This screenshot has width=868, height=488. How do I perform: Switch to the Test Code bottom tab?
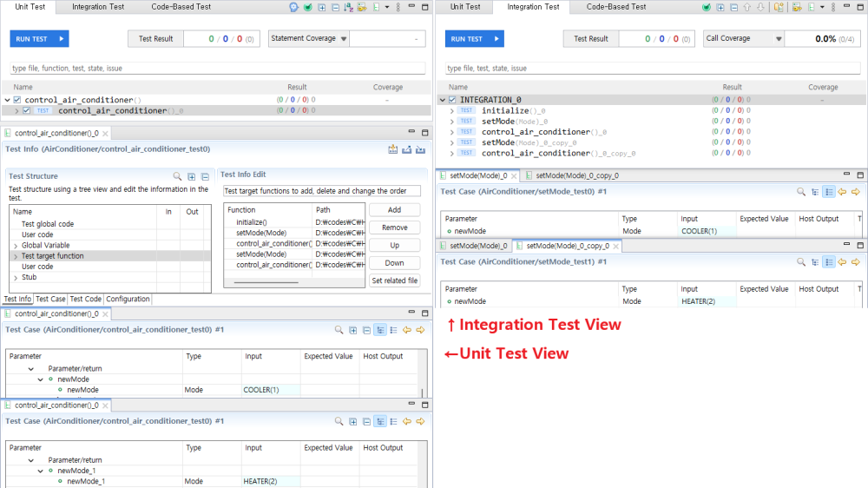86,299
